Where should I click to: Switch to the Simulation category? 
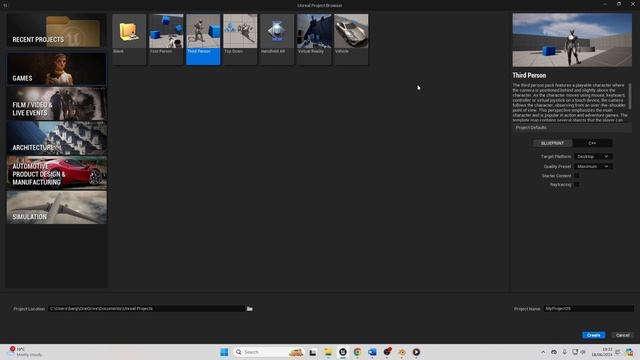[x=56, y=207]
